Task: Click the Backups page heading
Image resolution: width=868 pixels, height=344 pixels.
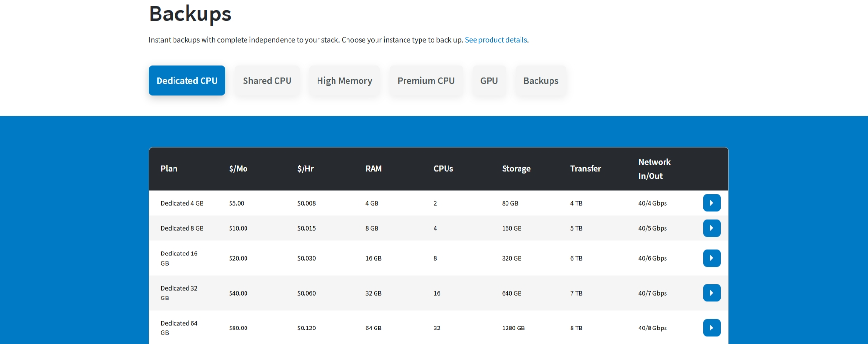Action: pos(190,14)
